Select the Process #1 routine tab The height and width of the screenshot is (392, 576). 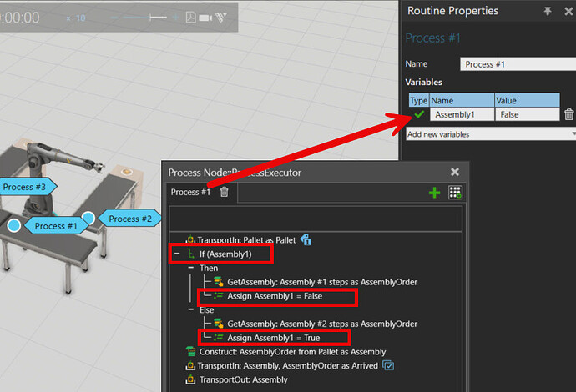click(190, 193)
